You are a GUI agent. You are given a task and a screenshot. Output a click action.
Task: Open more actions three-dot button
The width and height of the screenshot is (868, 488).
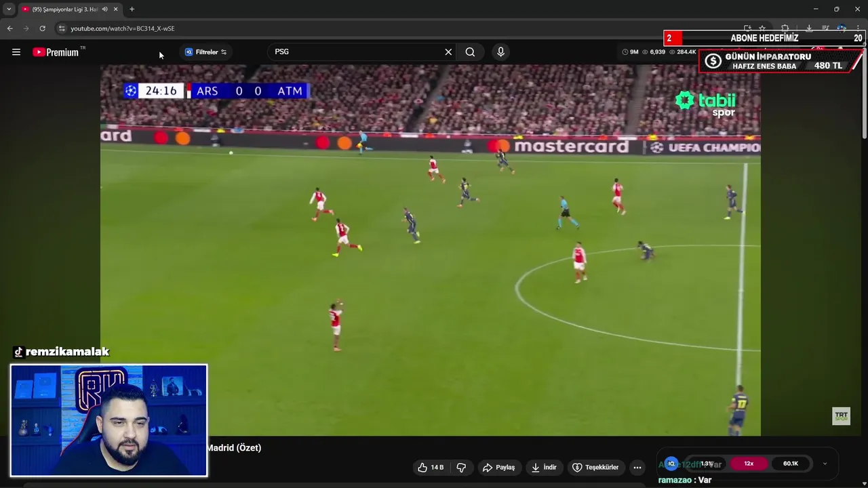637,468
